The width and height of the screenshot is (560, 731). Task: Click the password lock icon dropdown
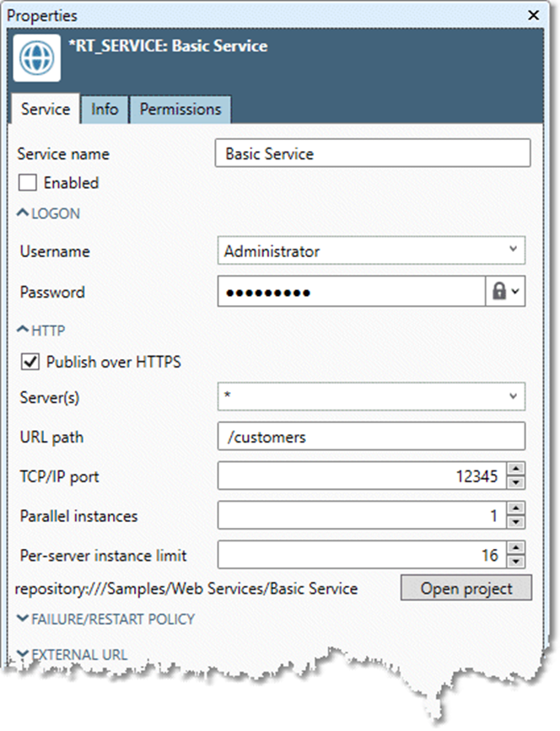coord(505,292)
